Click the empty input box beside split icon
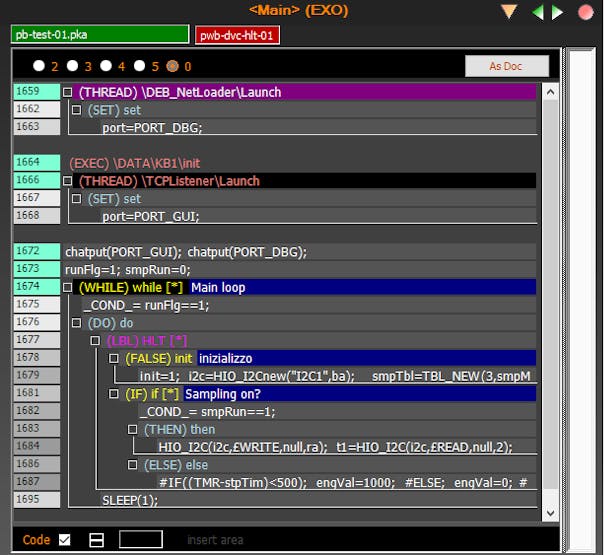 pos(141,540)
